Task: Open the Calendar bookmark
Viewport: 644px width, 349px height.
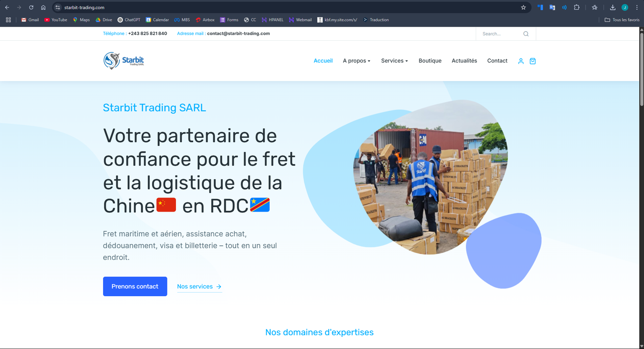Action: point(157,20)
